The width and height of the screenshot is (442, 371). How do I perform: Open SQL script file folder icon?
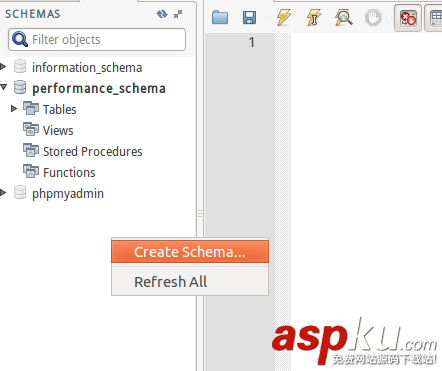220,17
